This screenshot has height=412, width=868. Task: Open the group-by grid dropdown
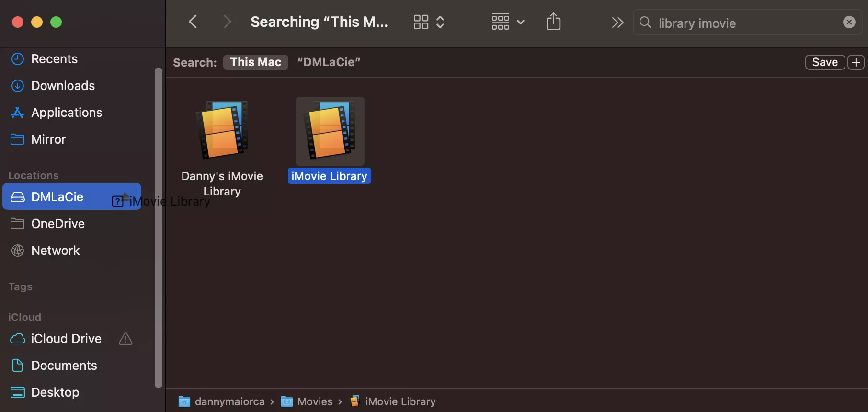coord(508,22)
